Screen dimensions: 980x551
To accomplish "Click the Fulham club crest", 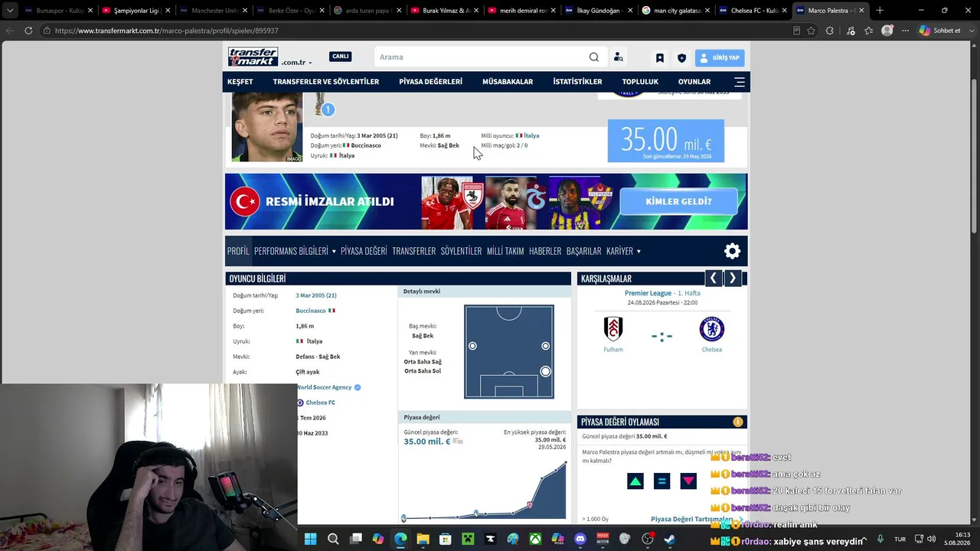I will click(613, 329).
